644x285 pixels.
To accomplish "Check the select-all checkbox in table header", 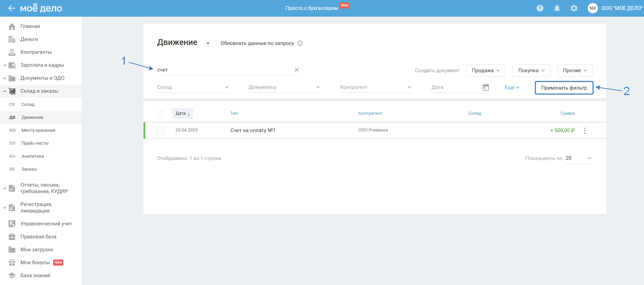I will point(160,113).
